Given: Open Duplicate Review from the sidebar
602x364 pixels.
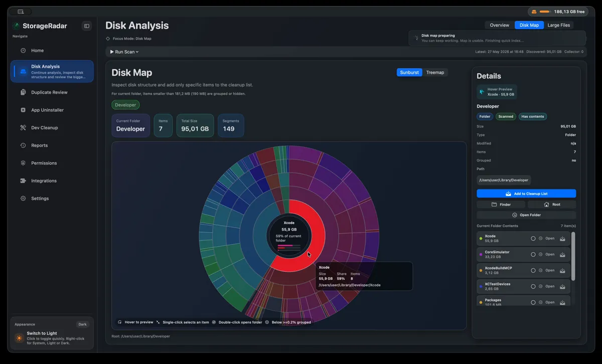Looking at the screenshot, I should point(52,92).
